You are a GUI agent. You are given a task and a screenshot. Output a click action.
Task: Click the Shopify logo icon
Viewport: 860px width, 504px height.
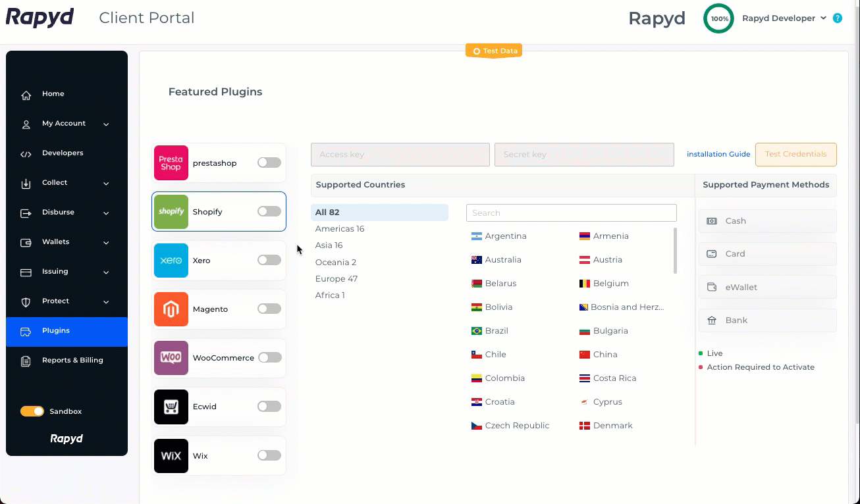(171, 211)
